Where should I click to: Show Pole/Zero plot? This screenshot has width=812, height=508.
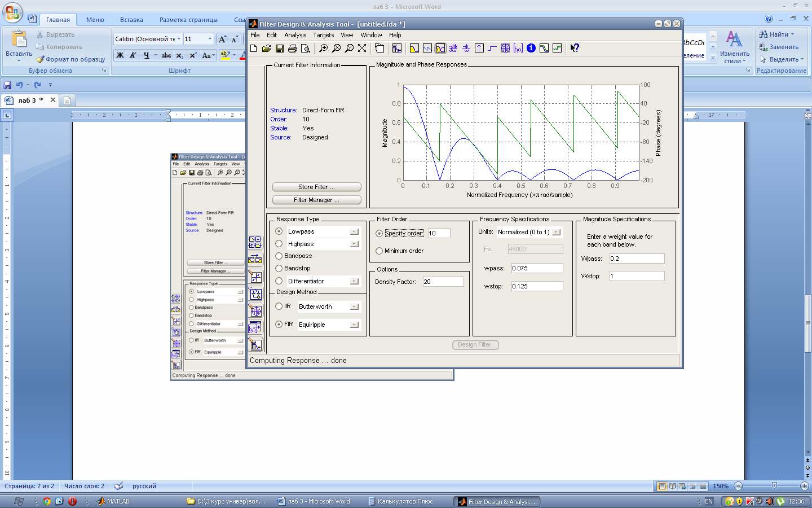click(505, 49)
